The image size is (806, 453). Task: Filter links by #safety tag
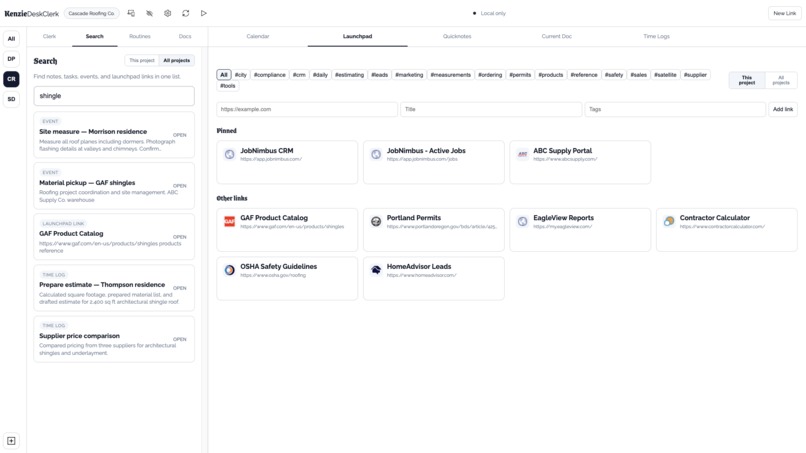tap(614, 75)
